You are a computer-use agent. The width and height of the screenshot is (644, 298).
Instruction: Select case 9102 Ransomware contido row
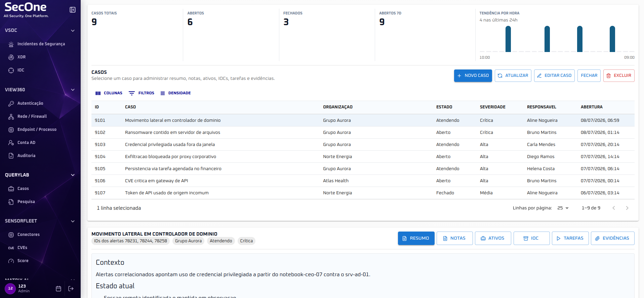click(363, 133)
